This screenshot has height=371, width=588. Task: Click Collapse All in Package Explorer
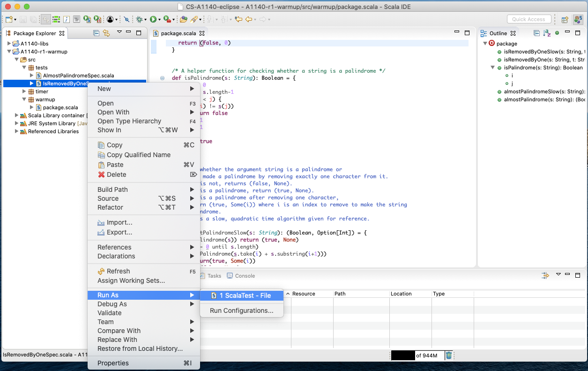[x=96, y=33]
